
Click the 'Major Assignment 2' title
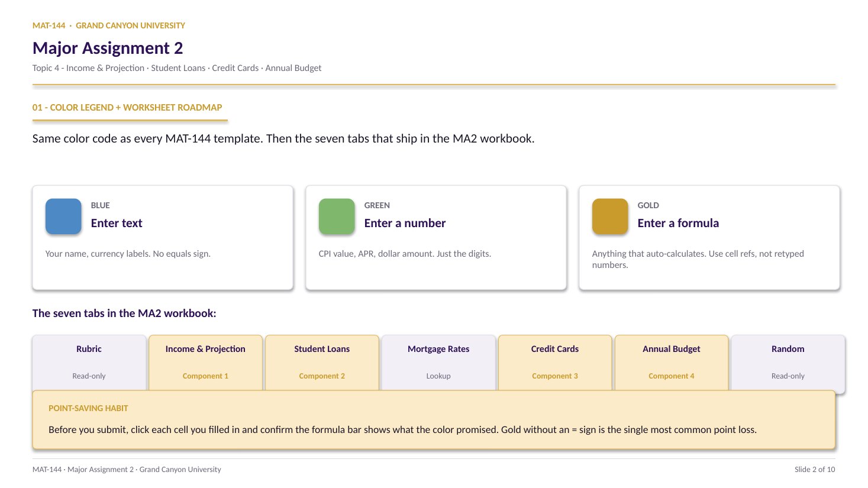108,48
